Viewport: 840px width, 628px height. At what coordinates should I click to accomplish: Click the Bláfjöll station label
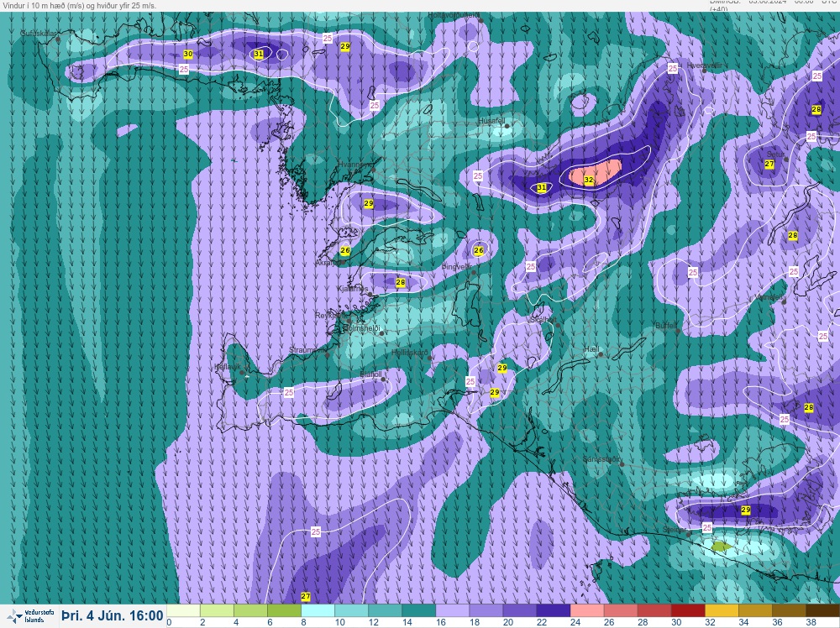[x=370, y=374]
